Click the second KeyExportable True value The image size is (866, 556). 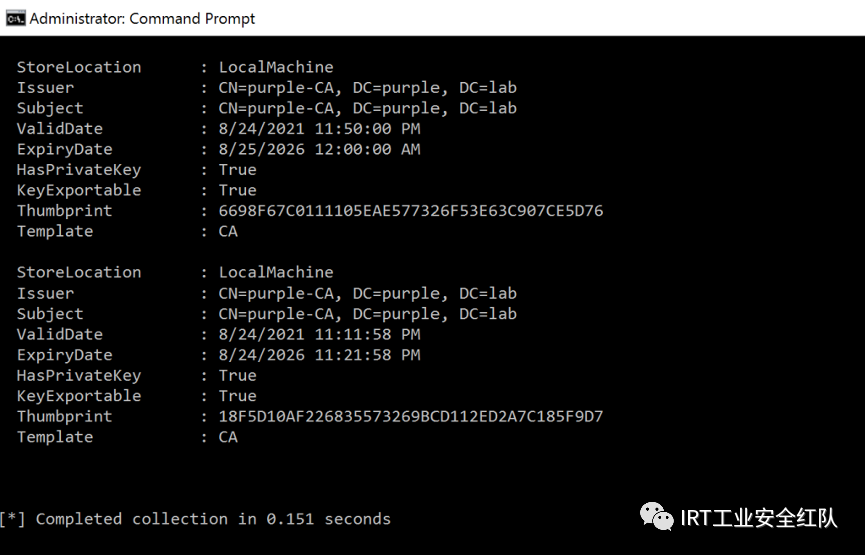(237, 396)
